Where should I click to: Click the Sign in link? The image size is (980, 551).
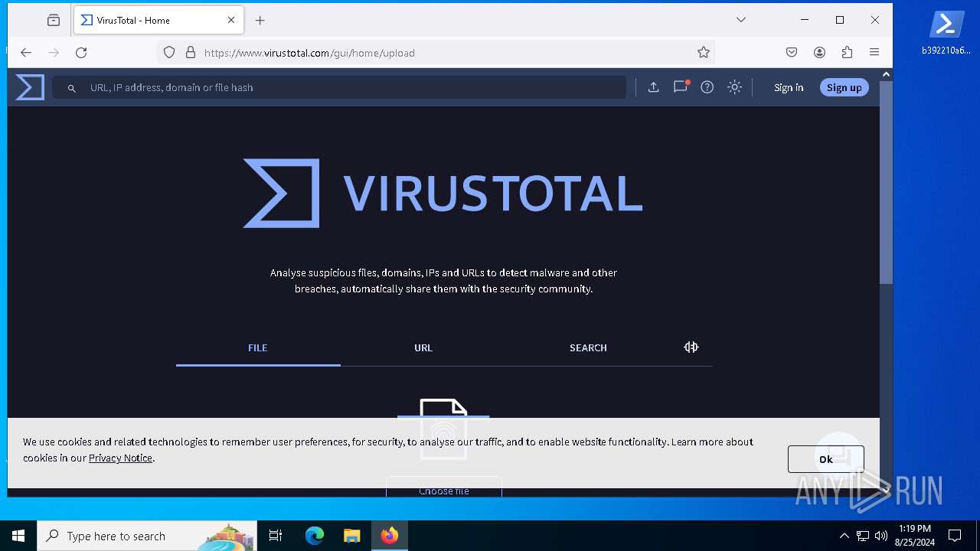pyautogui.click(x=789, y=87)
